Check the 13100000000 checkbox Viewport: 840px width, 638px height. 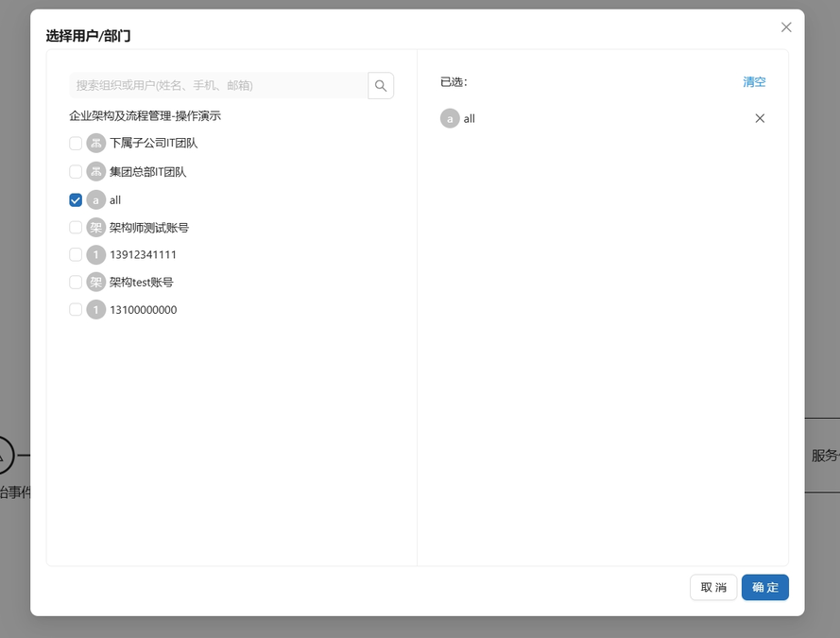(x=76, y=309)
